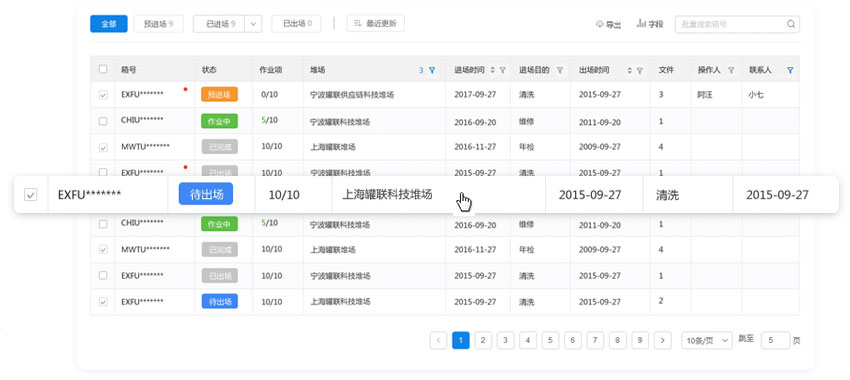Click contact name 小七

(756, 94)
